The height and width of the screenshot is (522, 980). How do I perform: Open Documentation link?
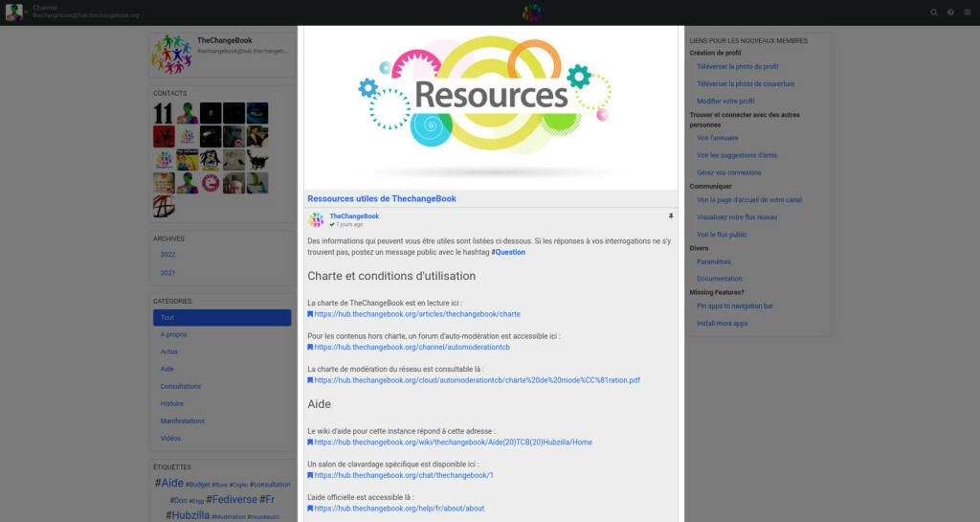click(720, 279)
